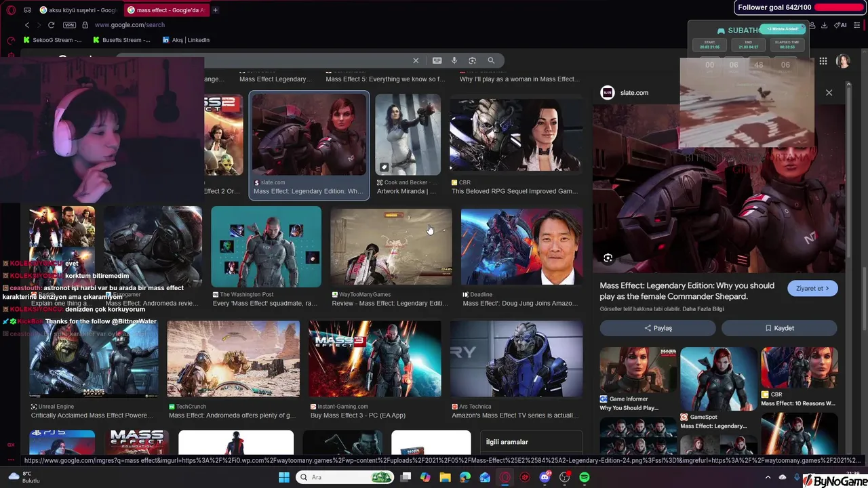Open TechCrunch Andromeda image result
Image resolution: width=868 pixels, height=488 pixels.
tap(233, 359)
